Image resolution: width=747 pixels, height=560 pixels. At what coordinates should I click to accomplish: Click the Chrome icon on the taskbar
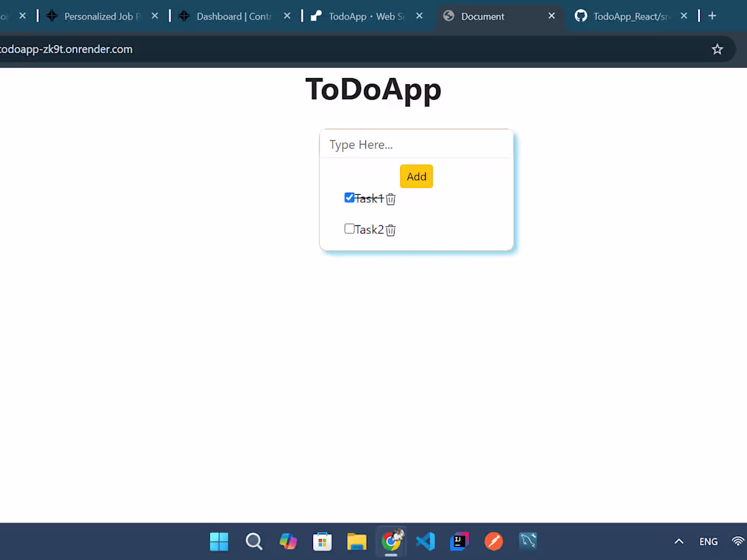click(392, 541)
